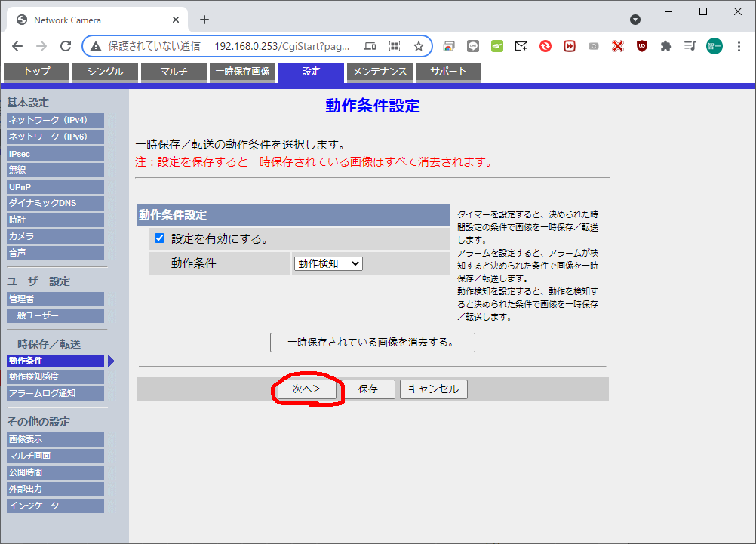Viewport: 756px width, 544px height.
Task: Uncheck 設定を有効にする checkbox
Action: pyautogui.click(x=160, y=238)
